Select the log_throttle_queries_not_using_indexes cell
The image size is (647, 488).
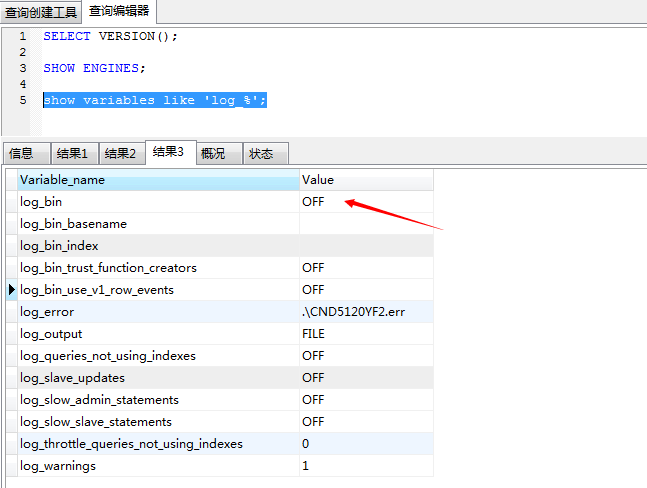point(158,444)
